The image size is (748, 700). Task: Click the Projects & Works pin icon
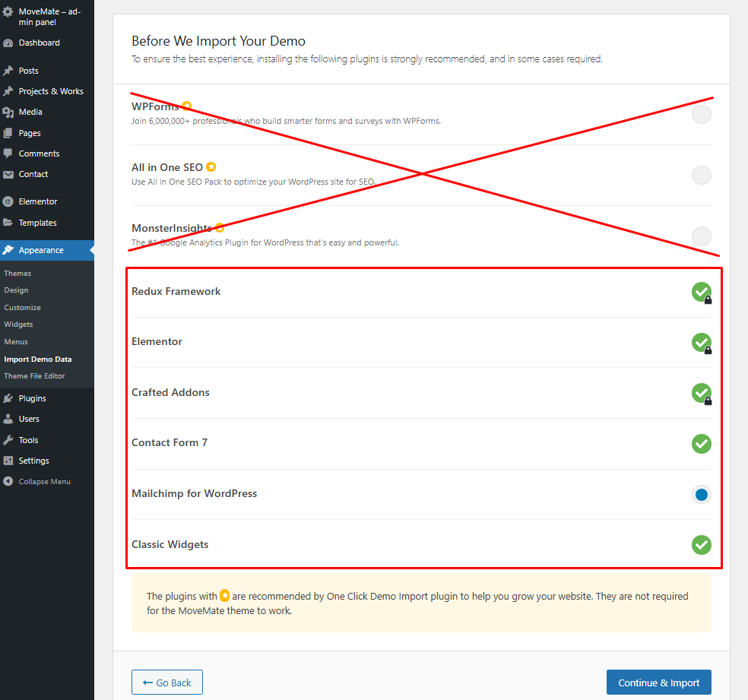(8, 91)
